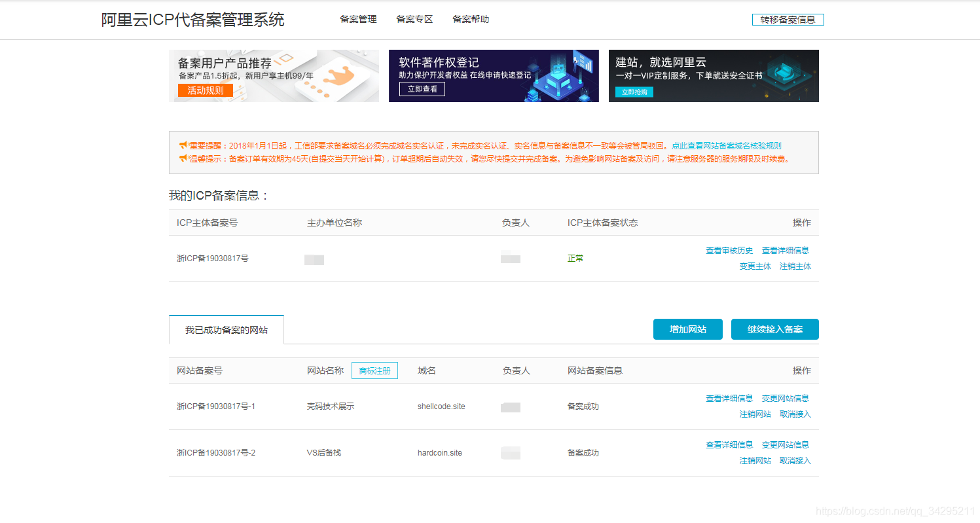Open the 建站，就选阿里云 banner
The width and height of the screenshot is (980, 523).
[x=713, y=75]
